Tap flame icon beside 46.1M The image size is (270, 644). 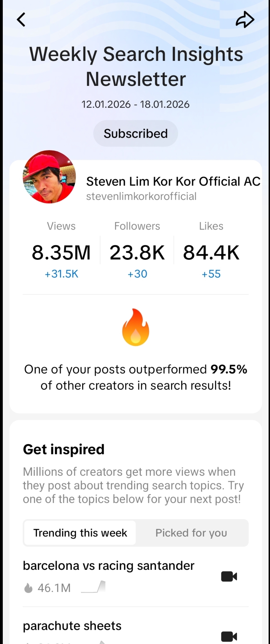[x=28, y=588]
